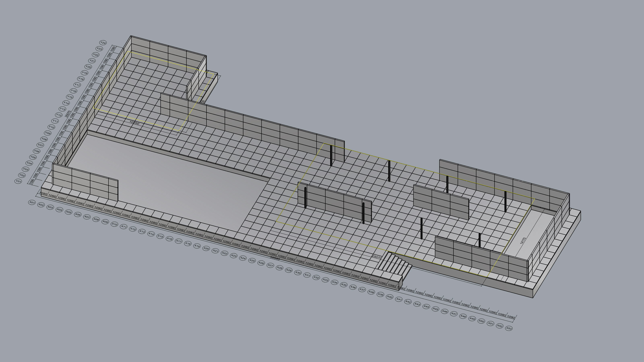Click the X25 grid axis bubble

coord(252,261)
